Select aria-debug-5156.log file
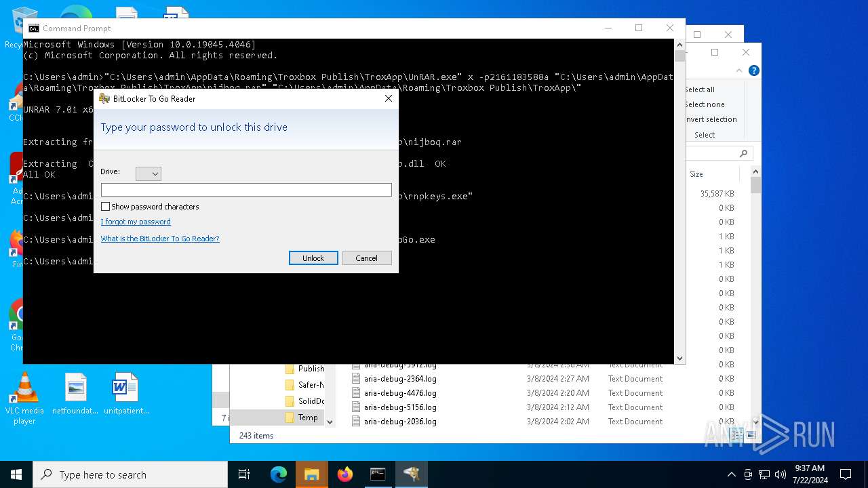The height and width of the screenshot is (488, 868). (x=400, y=407)
